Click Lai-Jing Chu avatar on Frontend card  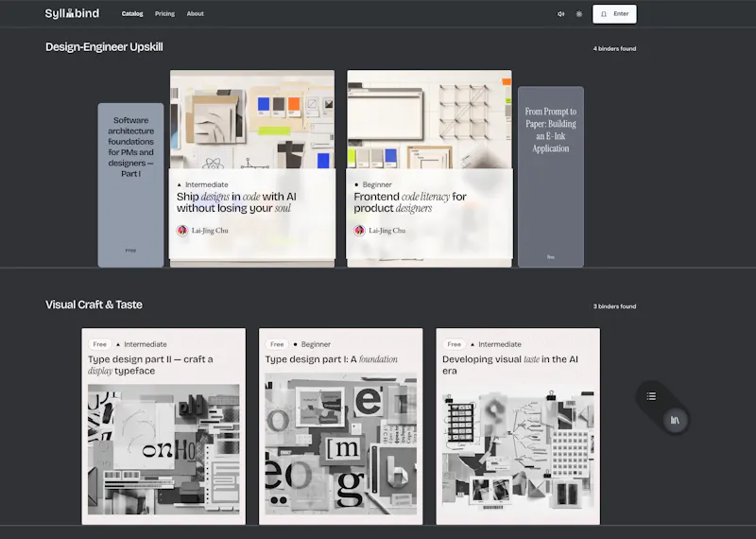(360, 230)
